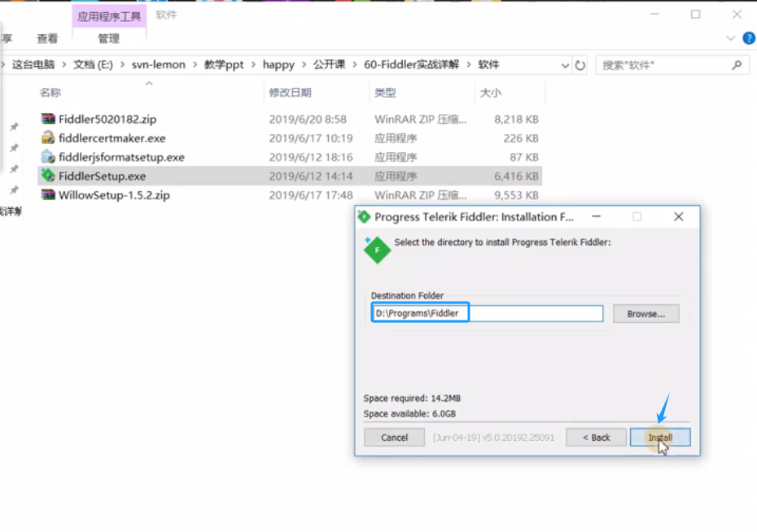Click the Fiddler5020182.zip archive icon
Screen dimensions: 757x532
click(48, 119)
